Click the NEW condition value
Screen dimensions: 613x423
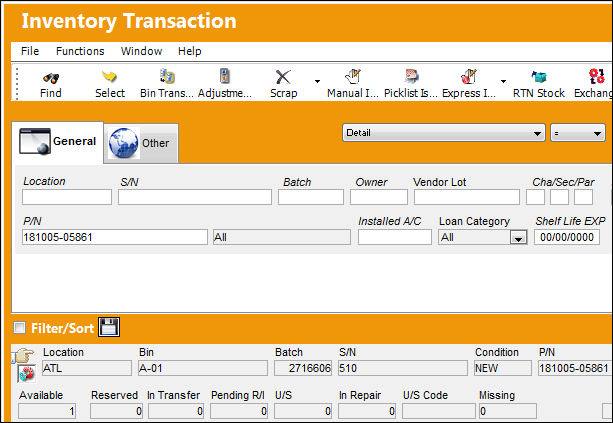click(x=503, y=368)
